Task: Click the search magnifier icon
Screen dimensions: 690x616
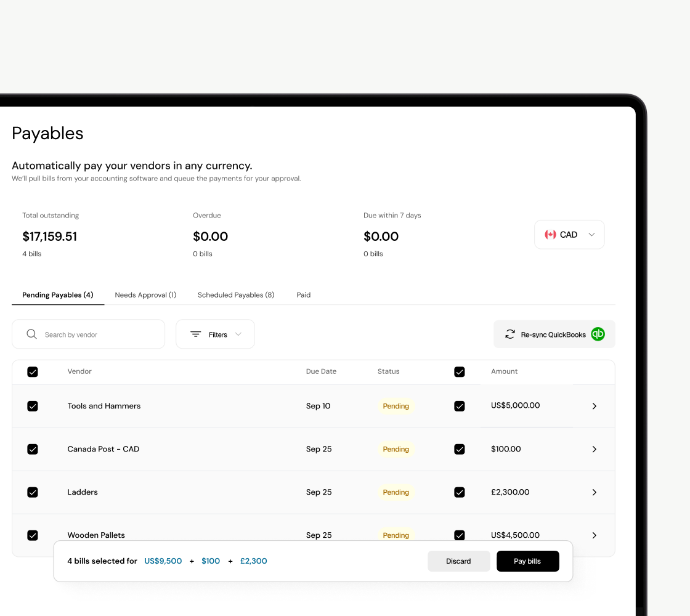Action: (x=31, y=334)
